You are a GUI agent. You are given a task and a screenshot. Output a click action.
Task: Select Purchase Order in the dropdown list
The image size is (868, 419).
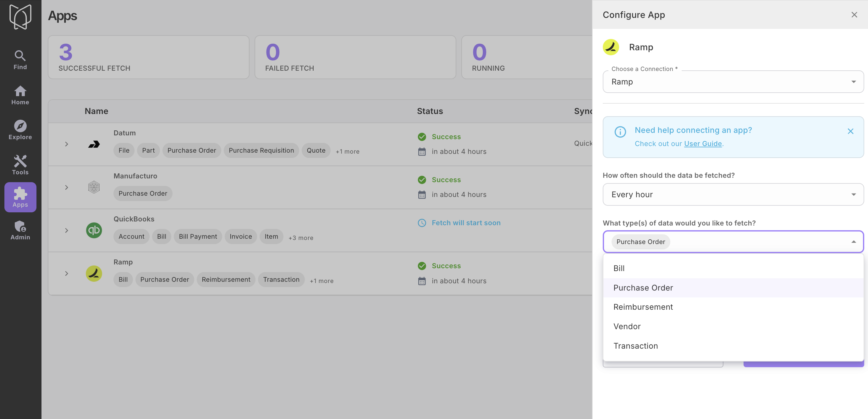733,288
